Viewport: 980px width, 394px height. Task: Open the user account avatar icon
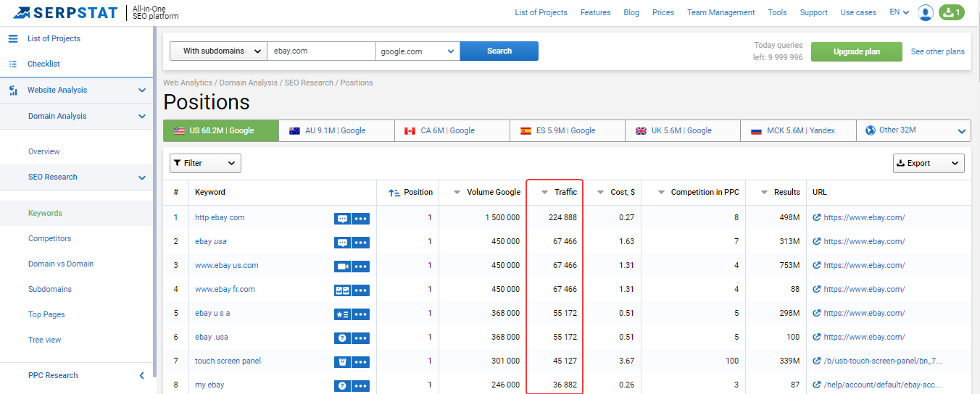pos(925,12)
